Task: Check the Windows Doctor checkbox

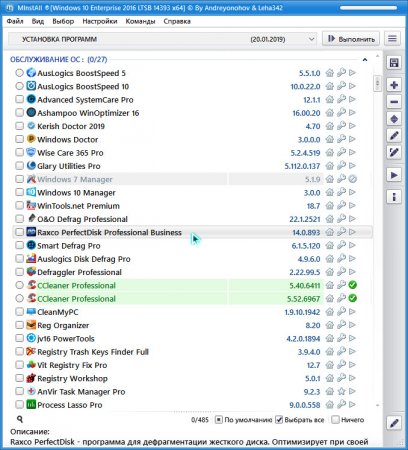Action: tap(19, 139)
